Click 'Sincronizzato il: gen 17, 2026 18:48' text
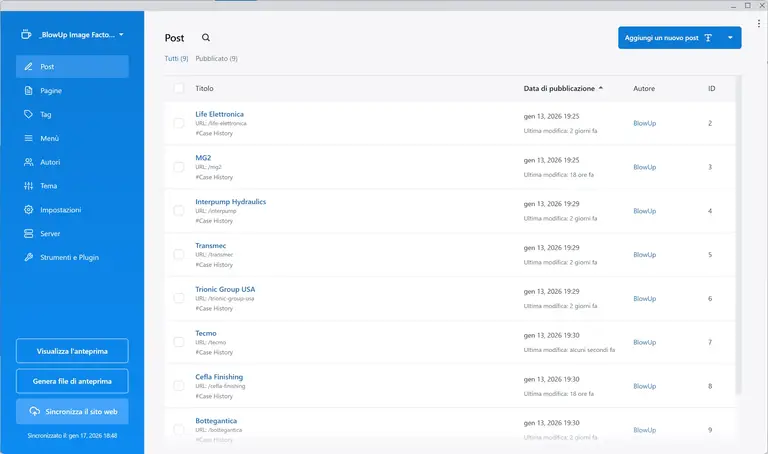Image resolution: width=768 pixels, height=454 pixels. click(x=72, y=435)
